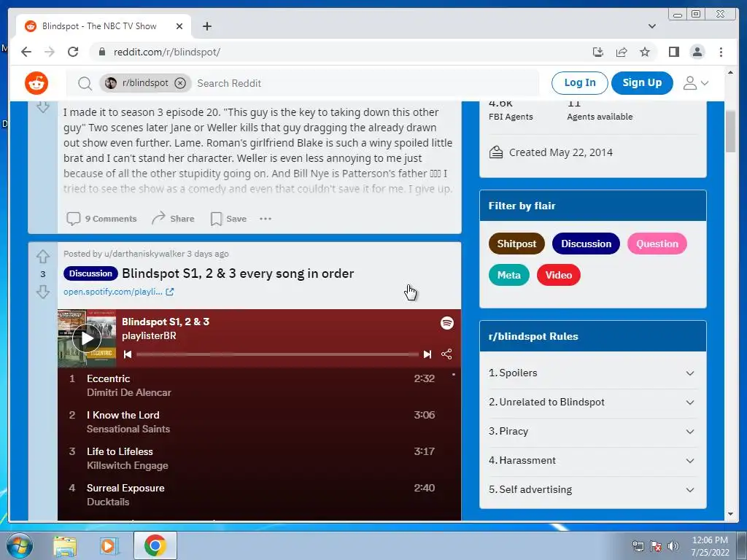Filter by Discussion flair in sidebar

pyautogui.click(x=586, y=244)
